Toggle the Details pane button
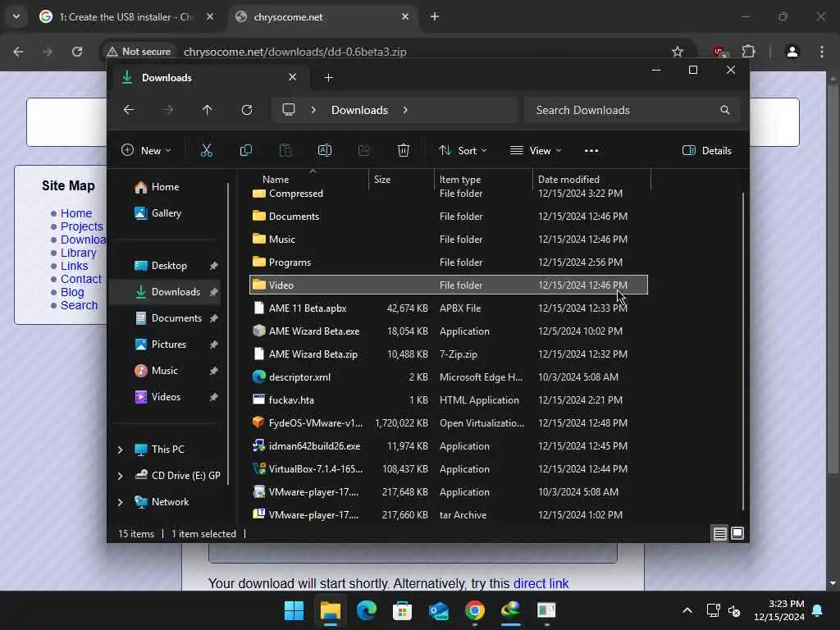The width and height of the screenshot is (840, 630). point(706,151)
